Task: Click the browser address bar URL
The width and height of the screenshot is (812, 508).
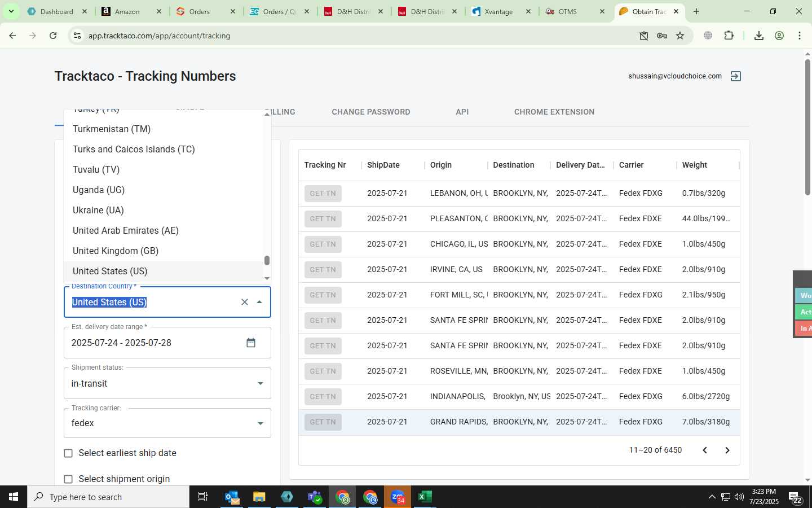Action: (159, 36)
